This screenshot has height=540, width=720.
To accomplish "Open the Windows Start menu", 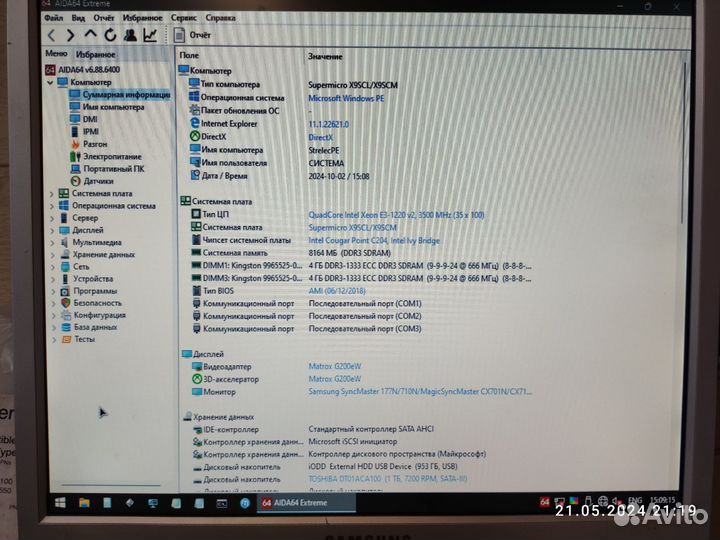I will tap(60, 503).
